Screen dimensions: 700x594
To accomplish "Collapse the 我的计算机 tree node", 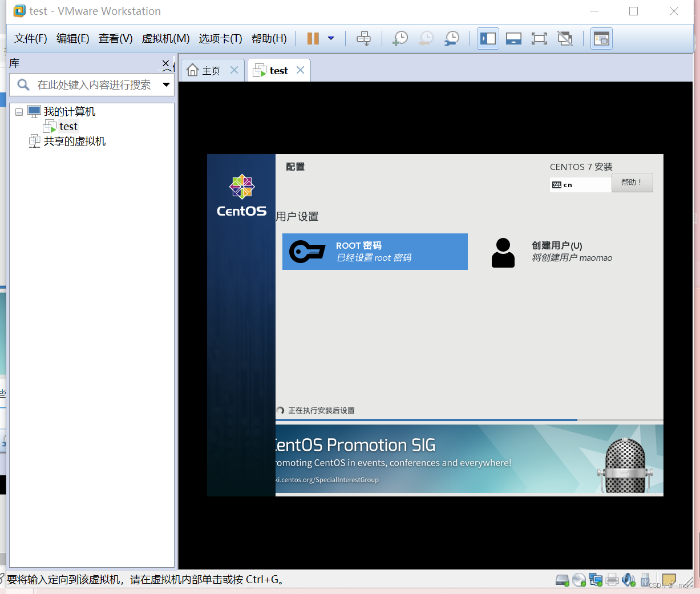I will pyautogui.click(x=19, y=112).
